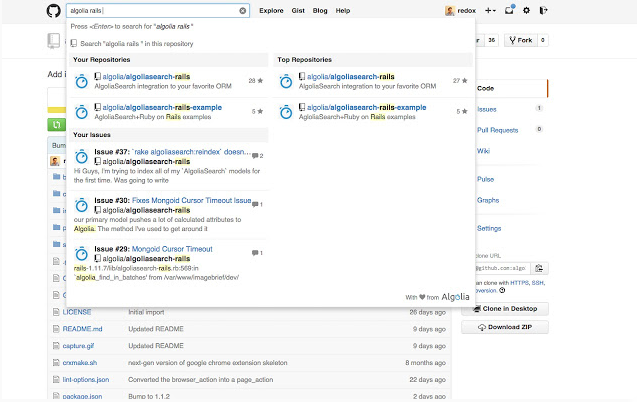Click the timer icon next to Issue #37
Image resolution: width=637 pixels, height=402 pixels.
tap(82, 156)
